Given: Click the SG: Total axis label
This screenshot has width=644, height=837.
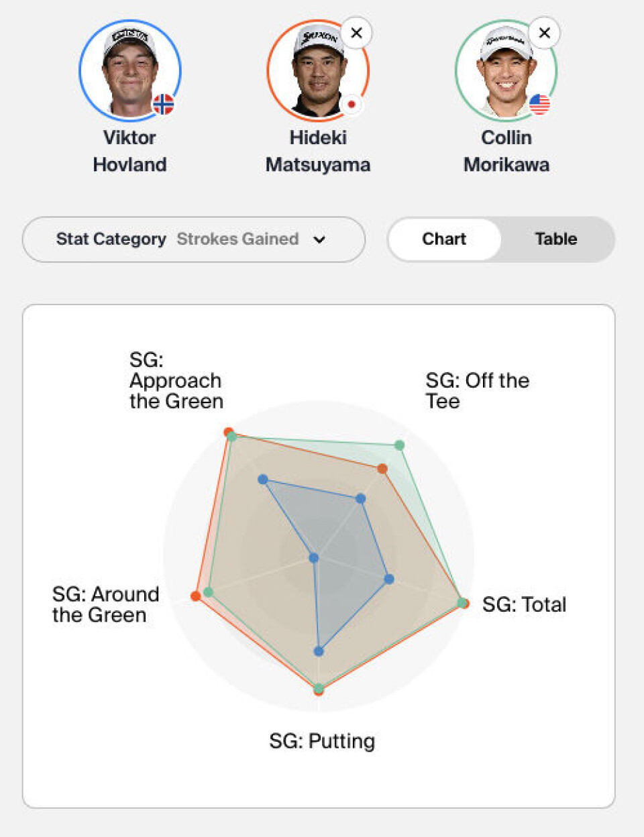Looking at the screenshot, I should tap(525, 604).
